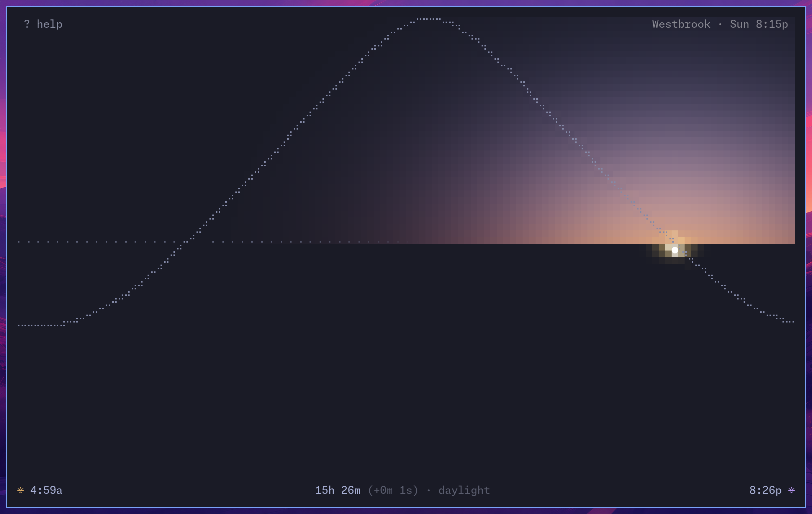Click the current time 'Sun 8:15p'
Viewport: 812px width, 514px height.
[x=759, y=24]
